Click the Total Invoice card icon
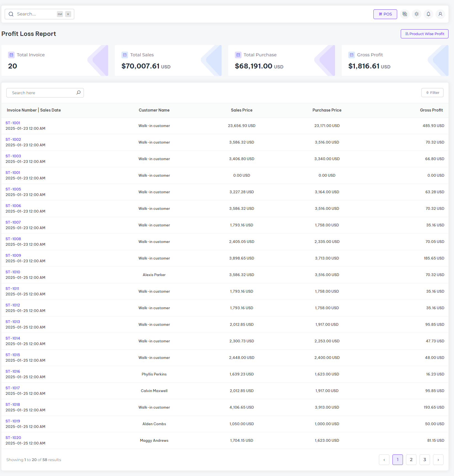454x476 pixels. point(11,55)
